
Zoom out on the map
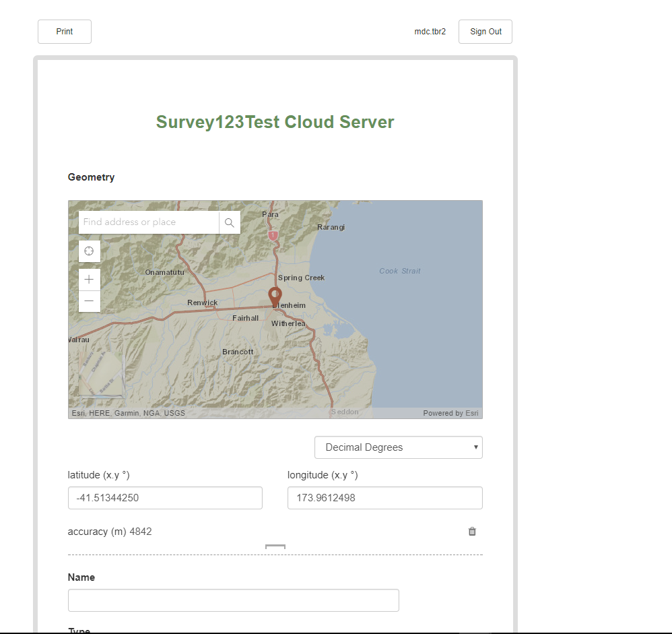tap(89, 301)
